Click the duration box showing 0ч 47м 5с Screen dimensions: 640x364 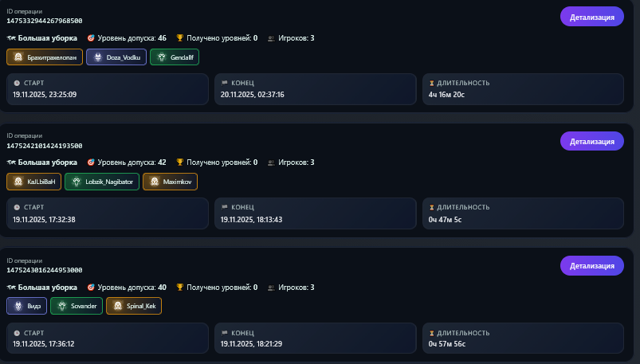coord(522,213)
